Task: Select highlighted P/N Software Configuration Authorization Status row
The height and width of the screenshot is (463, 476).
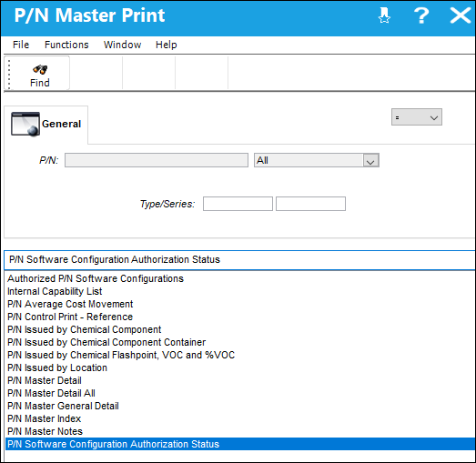Action: pos(240,444)
